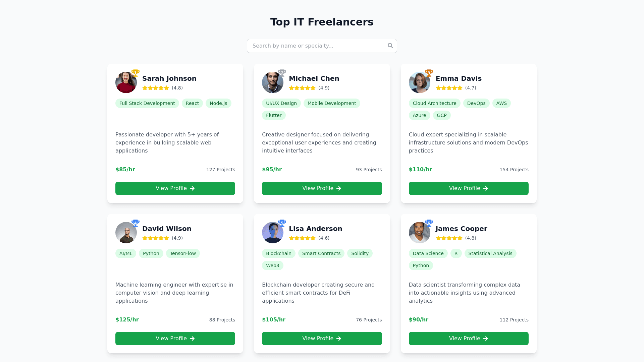Click Emma Davis's bronze trophy badge

[429, 73]
